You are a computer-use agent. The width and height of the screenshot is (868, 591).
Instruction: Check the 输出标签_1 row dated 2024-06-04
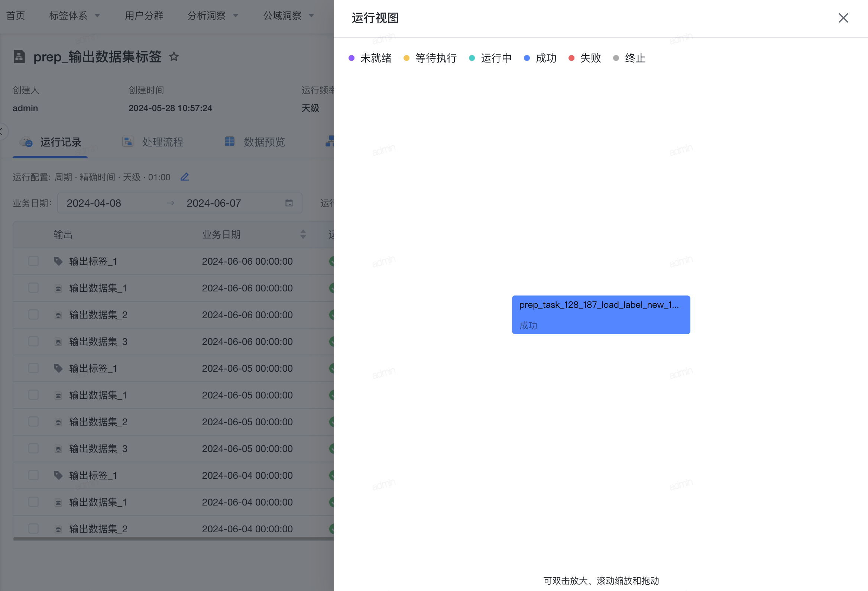click(x=33, y=475)
